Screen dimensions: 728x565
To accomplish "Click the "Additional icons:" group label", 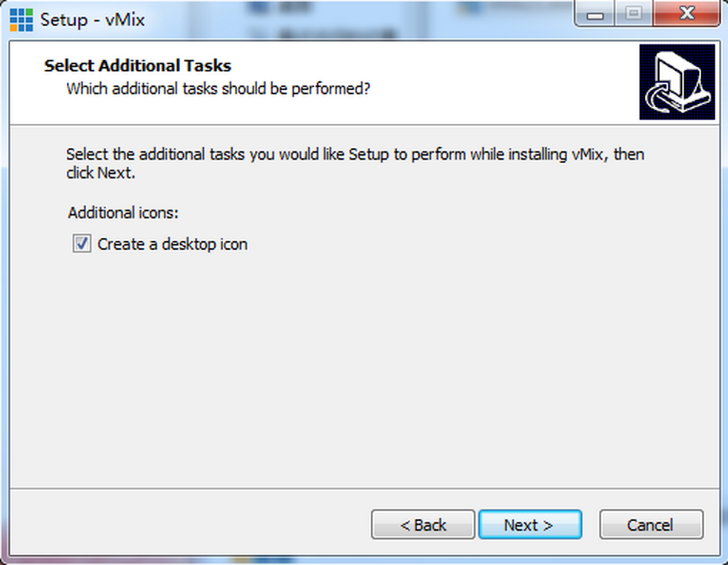I will [124, 213].
